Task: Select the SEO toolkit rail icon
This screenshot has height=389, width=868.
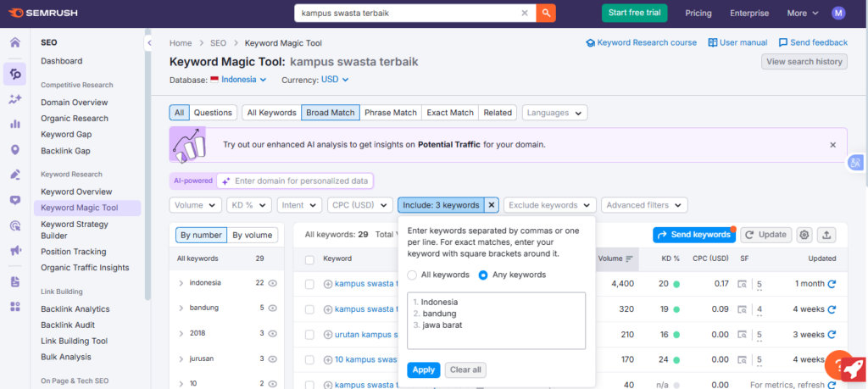Action: coord(15,74)
